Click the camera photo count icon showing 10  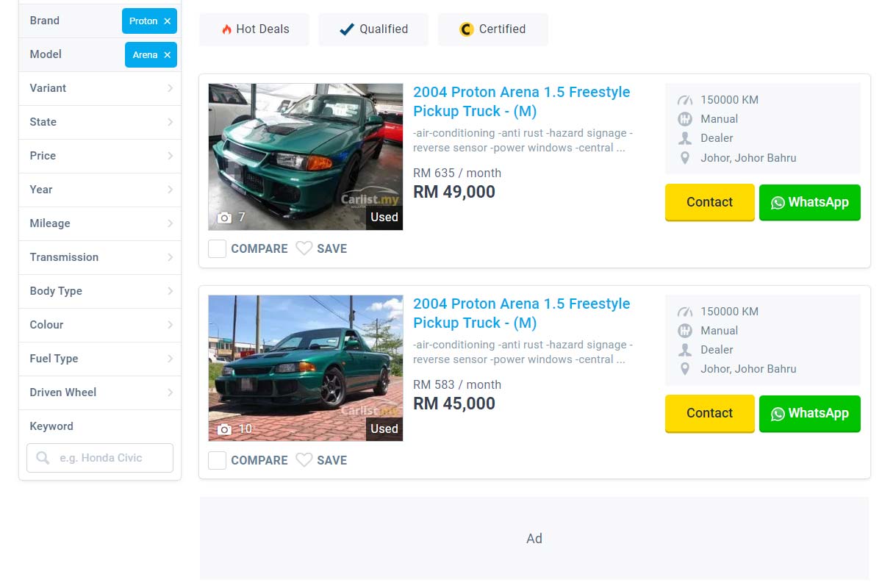224,429
